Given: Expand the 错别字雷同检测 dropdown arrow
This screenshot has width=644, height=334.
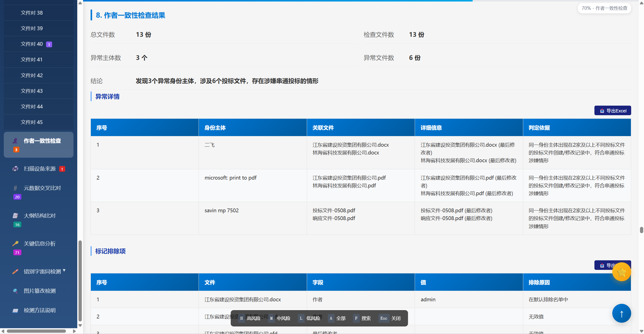Looking at the screenshot, I should [64, 271].
